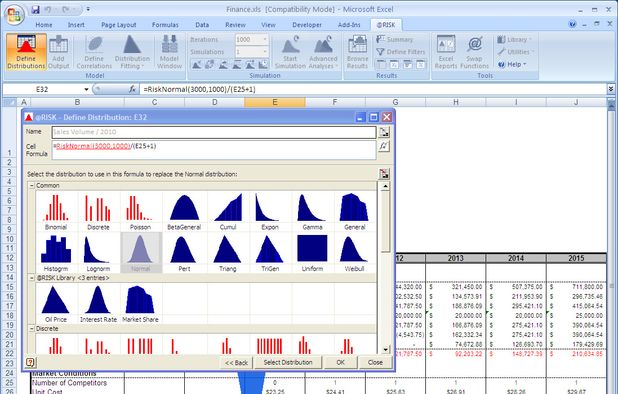Choose the Discrete distribution in Common
The width and height of the screenshot is (618, 394).
tap(98, 212)
